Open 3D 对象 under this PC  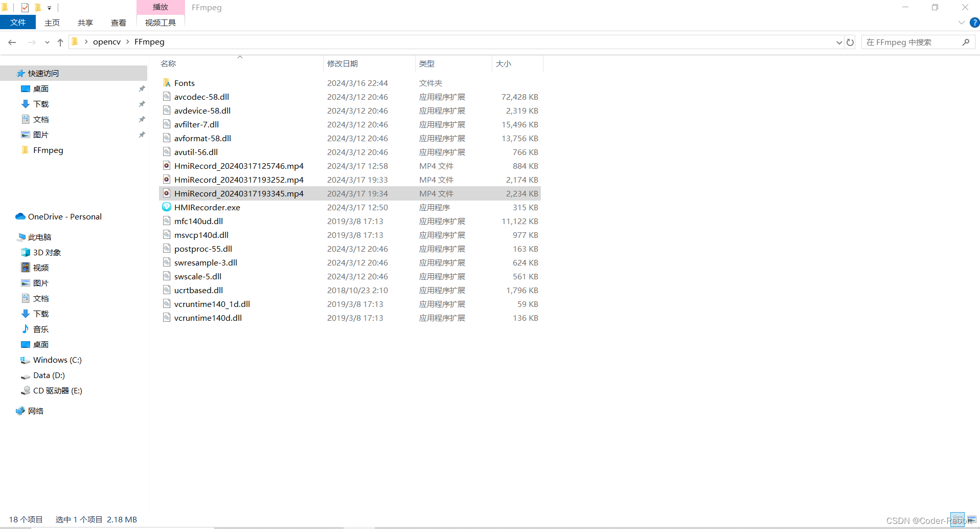tap(47, 253)
